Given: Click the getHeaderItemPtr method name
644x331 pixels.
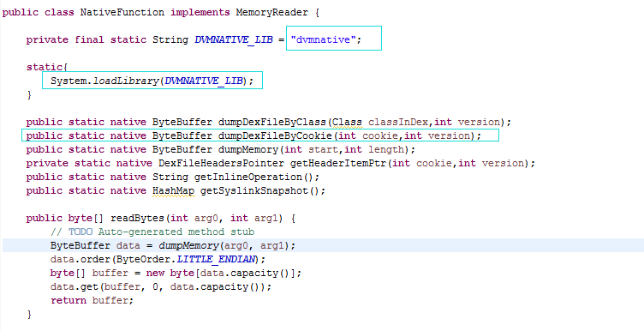Looking at the screenshot, I should [338, 163].
